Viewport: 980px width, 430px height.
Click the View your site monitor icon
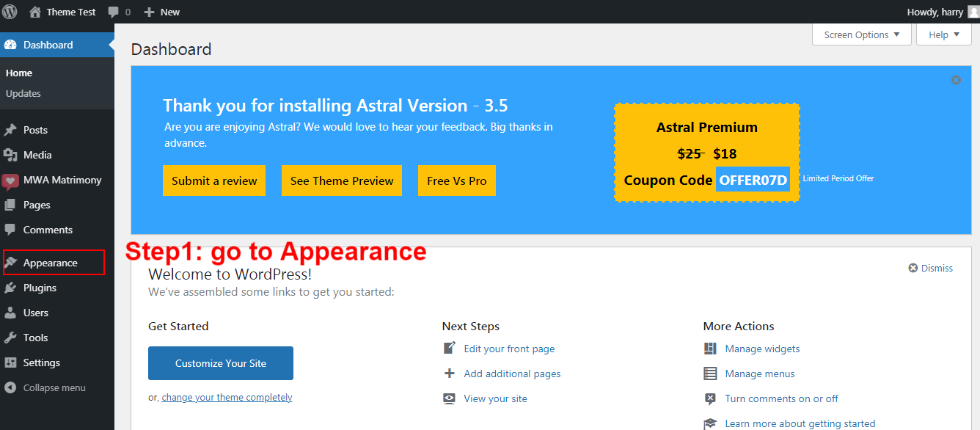tap(450, 398)
